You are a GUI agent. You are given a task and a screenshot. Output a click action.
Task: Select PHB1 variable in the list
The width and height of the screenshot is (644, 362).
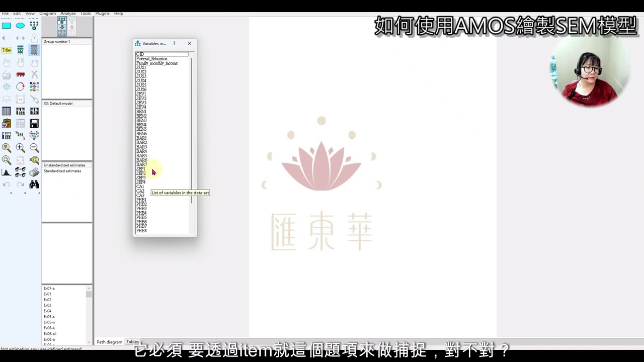[x=141, y=200]
